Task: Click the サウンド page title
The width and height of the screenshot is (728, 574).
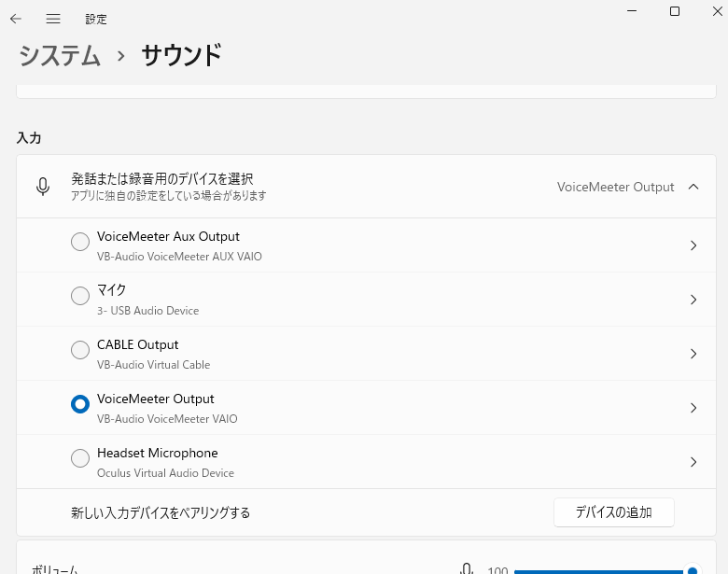Action: click(182, 56)
